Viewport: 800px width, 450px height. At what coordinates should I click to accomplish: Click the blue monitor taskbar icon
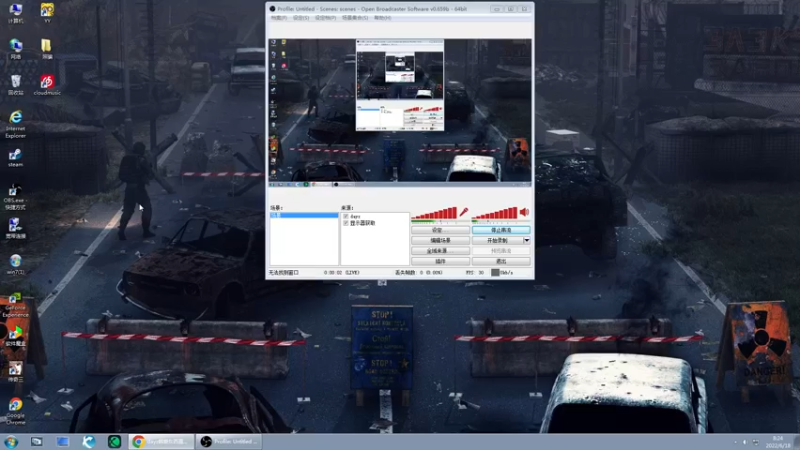coord(62,442)
